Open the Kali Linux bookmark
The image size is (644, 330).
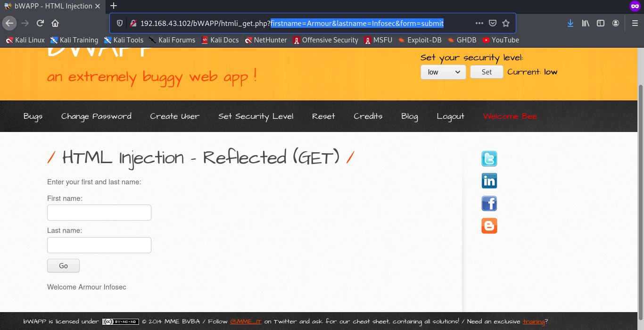(x=25, y=40)
